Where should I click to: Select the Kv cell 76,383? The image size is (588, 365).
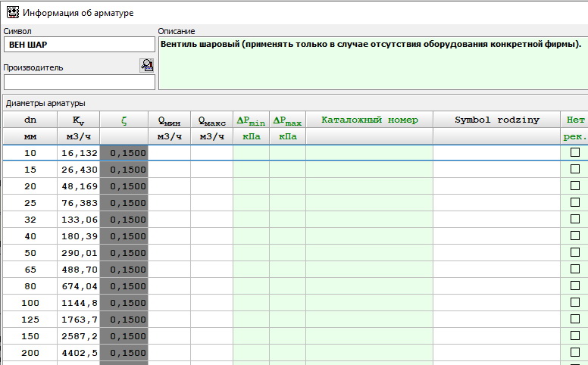pos(78,203)
